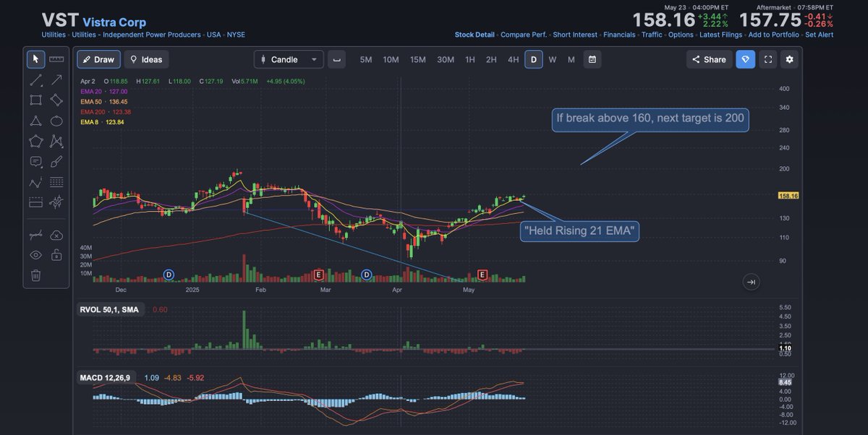Select the rectangle drawing tool
Screen dimensions: 868x435
(35, 100)
